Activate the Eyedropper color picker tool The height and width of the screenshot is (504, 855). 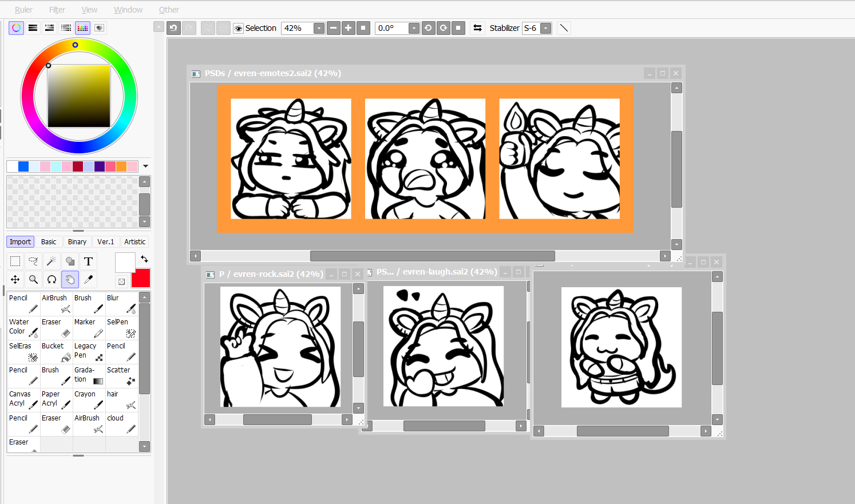[88, 279]
